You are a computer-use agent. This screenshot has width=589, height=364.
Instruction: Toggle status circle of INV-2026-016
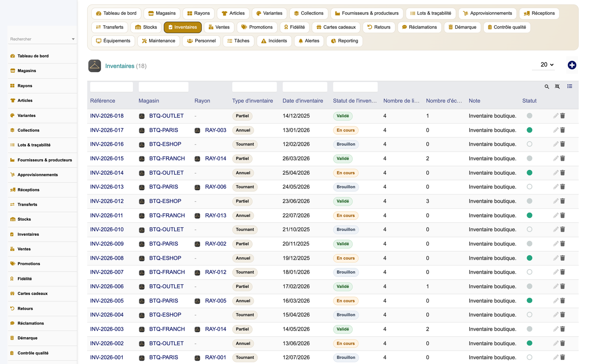pyautogui.click(x=529, y=144)
